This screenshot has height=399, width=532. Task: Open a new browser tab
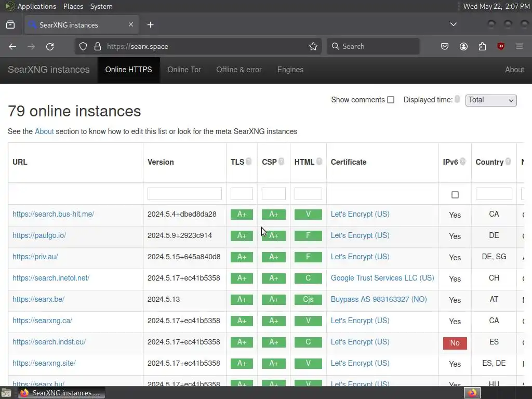point(150,25)
